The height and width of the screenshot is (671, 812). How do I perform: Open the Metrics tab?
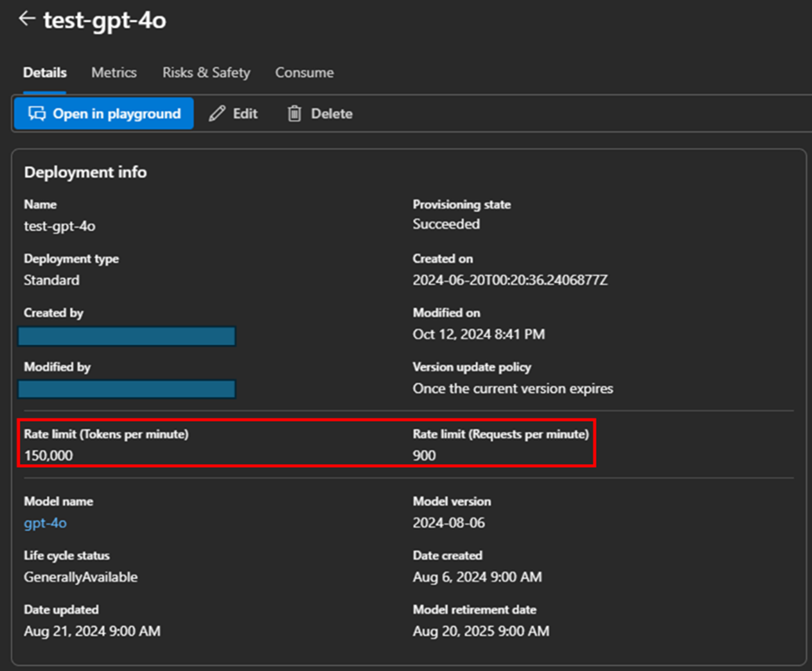click(114, 73)
